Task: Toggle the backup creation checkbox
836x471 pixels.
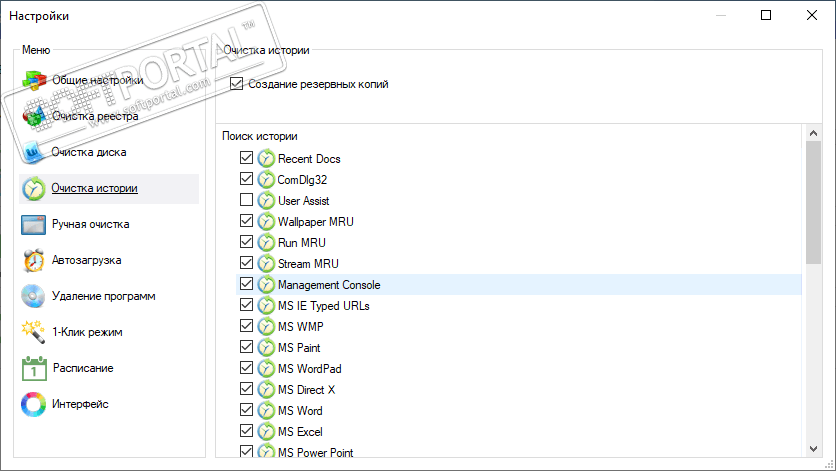Action: 237,84
